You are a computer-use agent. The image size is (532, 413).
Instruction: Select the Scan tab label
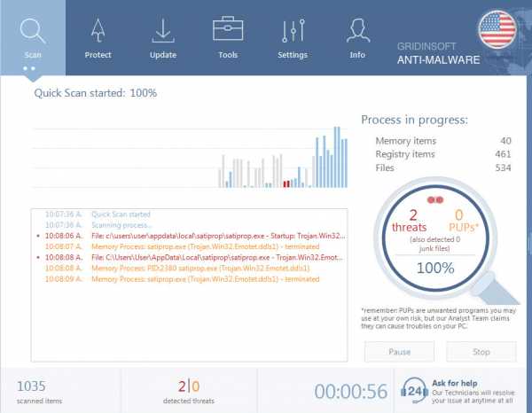pos(33,55)
